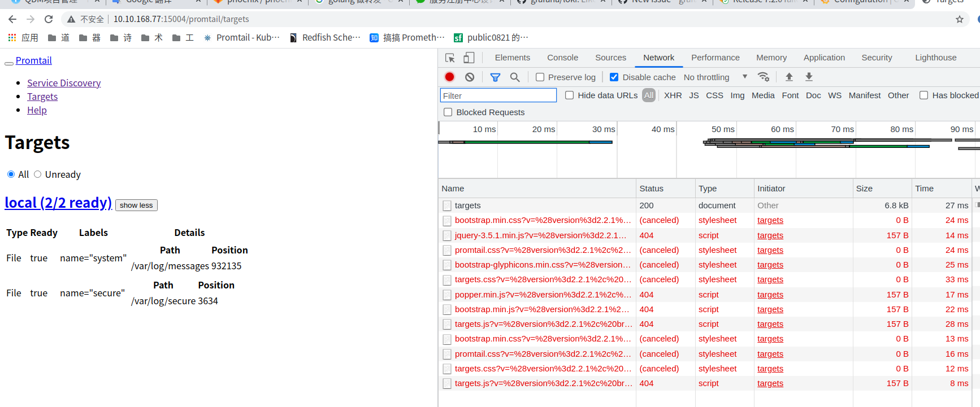The height and width of the screenshot is (407, 980).
Task: Open network conditions wifi icon
Action: 764,77
